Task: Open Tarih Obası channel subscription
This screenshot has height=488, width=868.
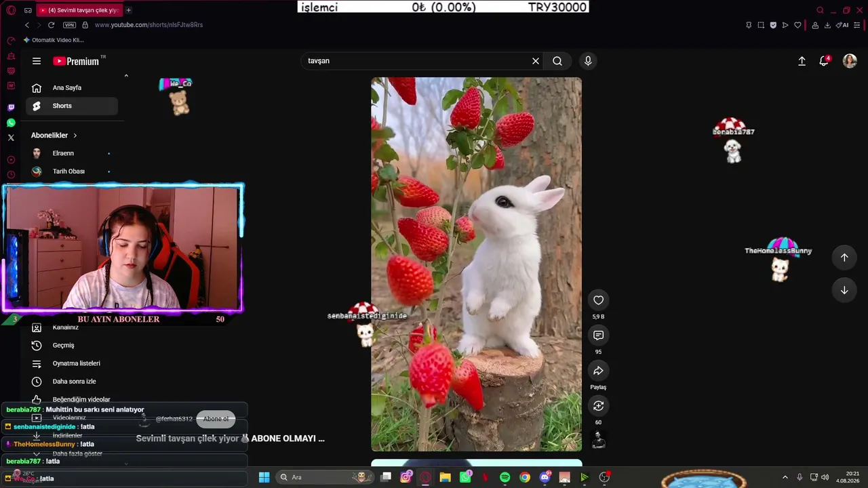Action: coord(72,171)
